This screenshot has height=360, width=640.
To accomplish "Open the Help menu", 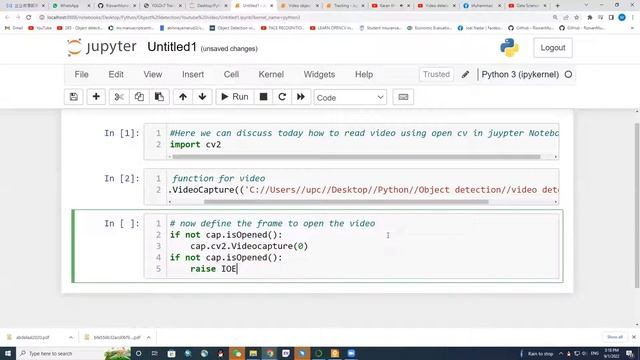I will (364, 74).
